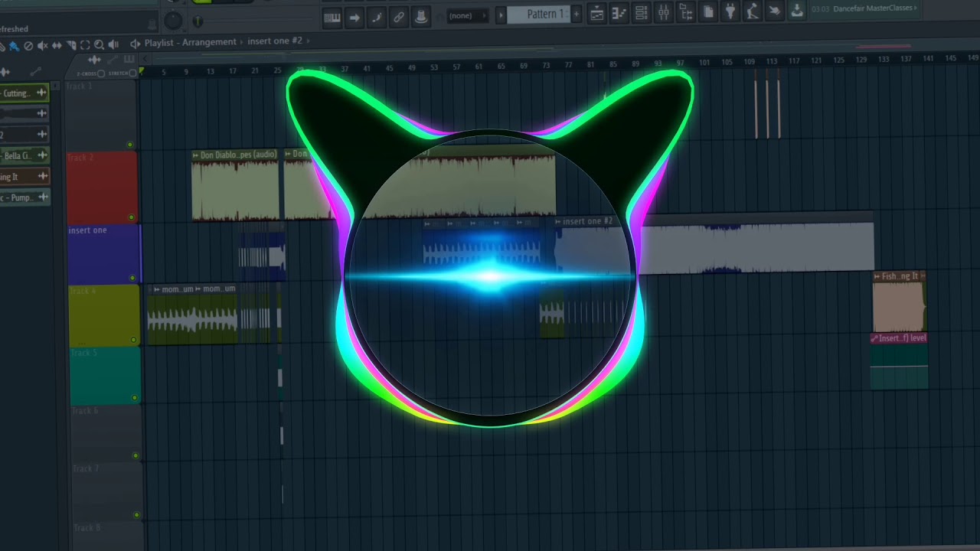
Task: Open playlist options speaker menu icon
Action: click(136, 44)
